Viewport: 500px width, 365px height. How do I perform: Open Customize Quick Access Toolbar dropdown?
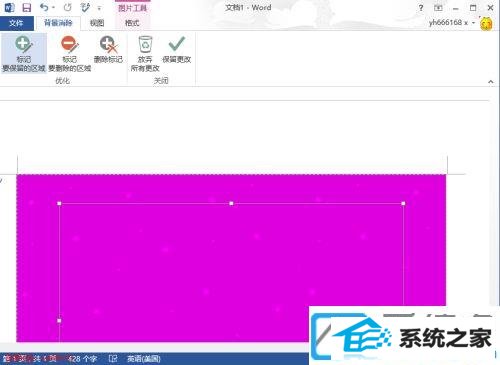99,8
